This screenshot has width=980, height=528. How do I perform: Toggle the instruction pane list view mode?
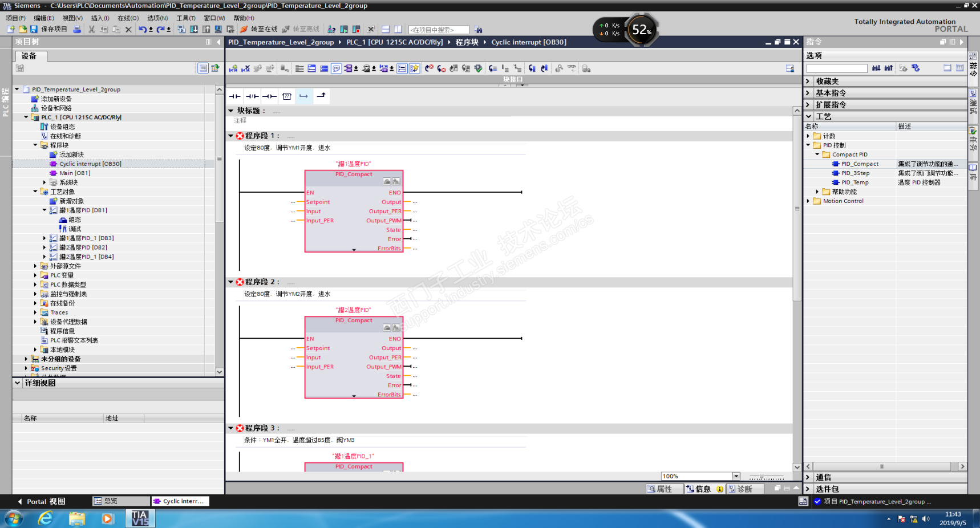[947, 68]
